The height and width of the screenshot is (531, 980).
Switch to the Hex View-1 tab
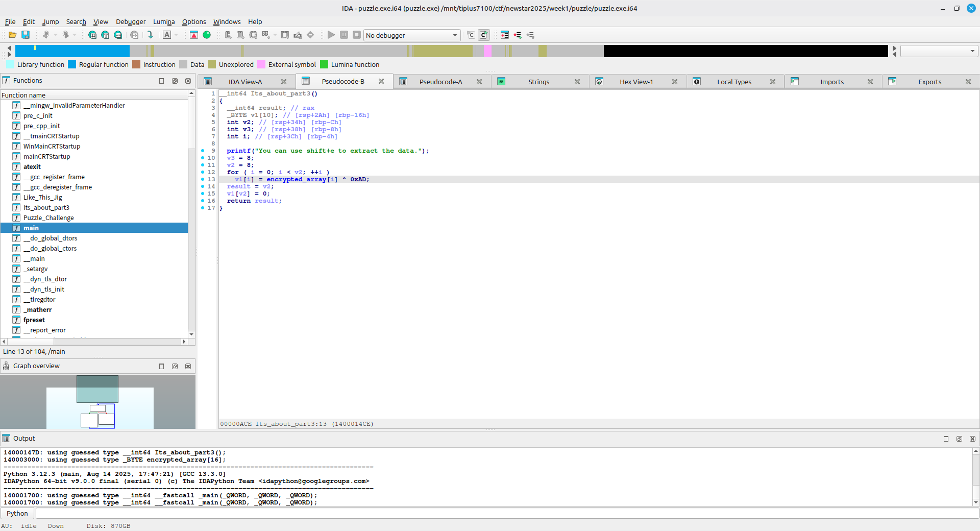point(636,82)
